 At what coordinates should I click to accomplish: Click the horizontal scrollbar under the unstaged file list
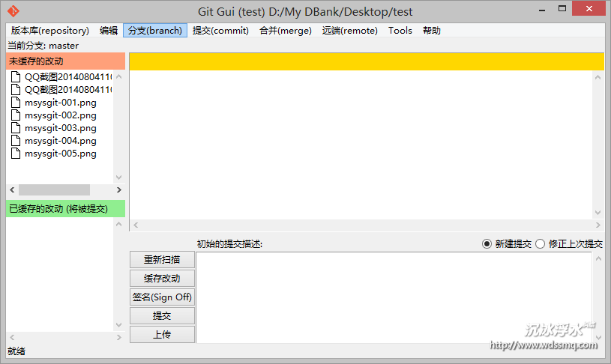tap(54, 190)
